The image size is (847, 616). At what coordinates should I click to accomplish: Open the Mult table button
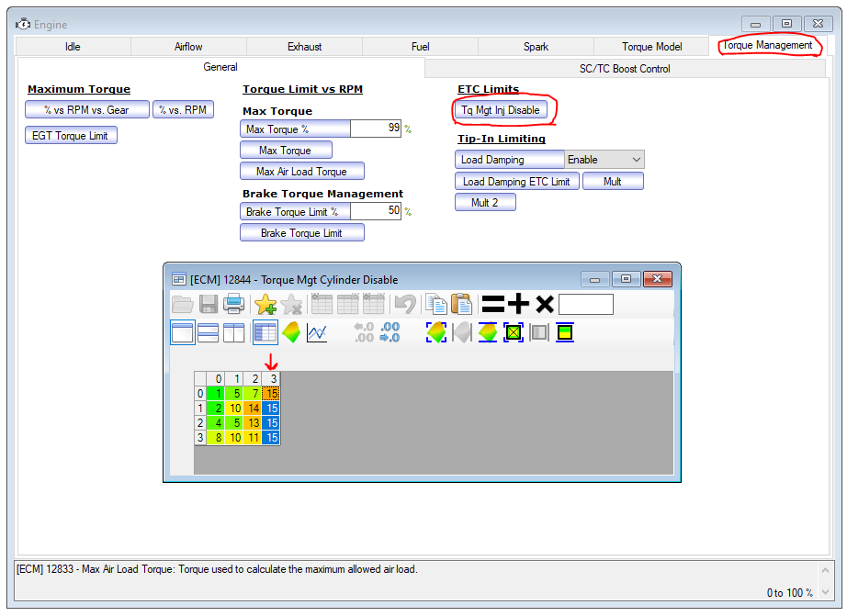pos(613,182)
